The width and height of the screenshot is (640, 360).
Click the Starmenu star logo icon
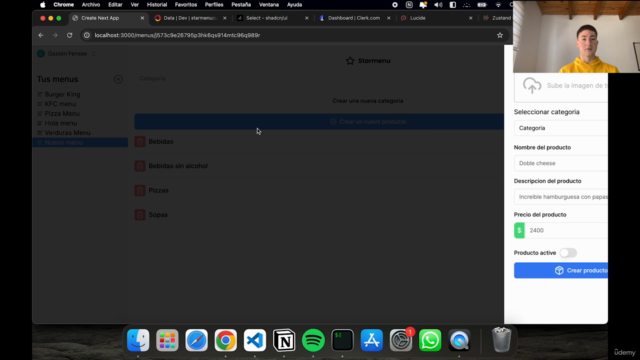coord(350,61)
